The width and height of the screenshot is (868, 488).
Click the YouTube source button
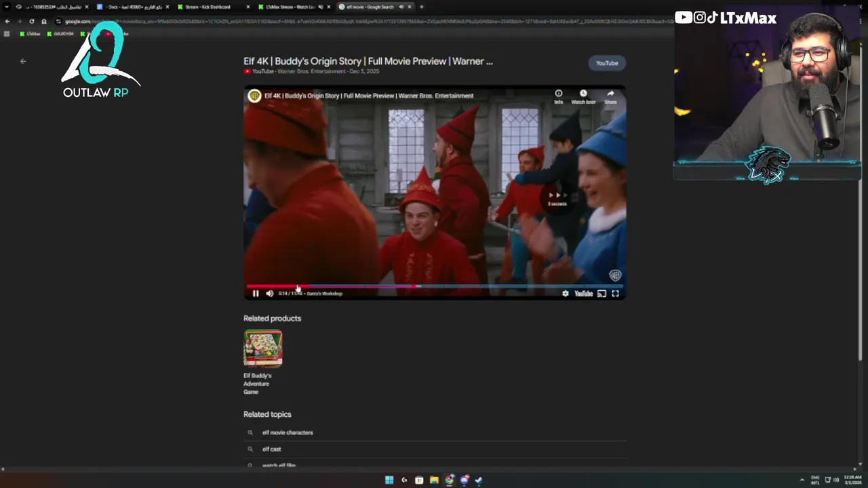coord(607,63)
